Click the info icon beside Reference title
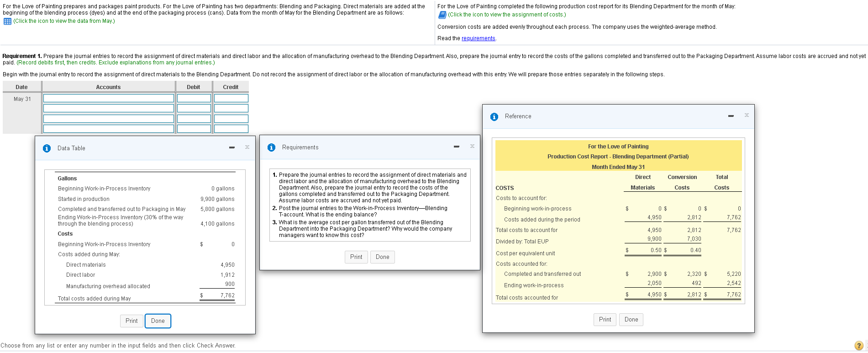This screenshot has width=868, height=353. pos(494,117)
